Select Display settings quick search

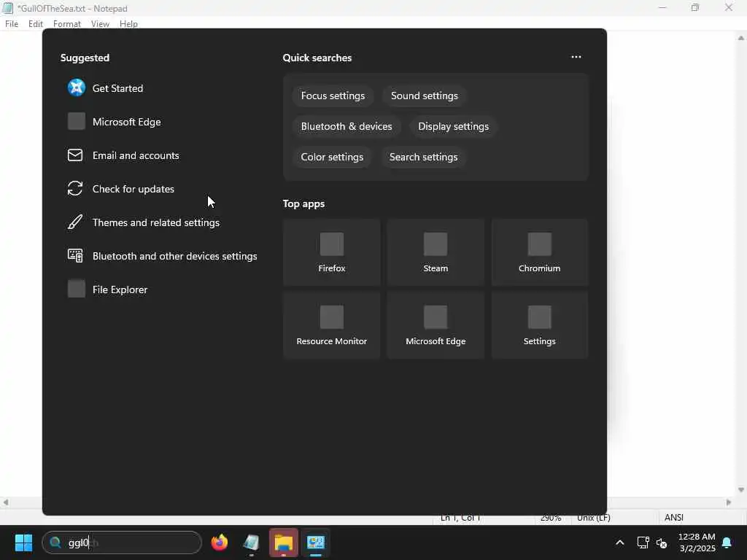click(x=454, y=126)
